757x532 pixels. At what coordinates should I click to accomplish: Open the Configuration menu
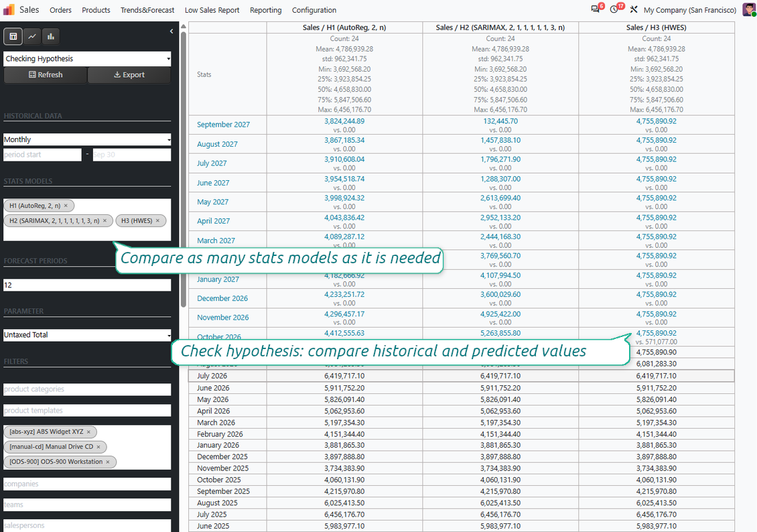pyautogui.click(x=314, y=10)
